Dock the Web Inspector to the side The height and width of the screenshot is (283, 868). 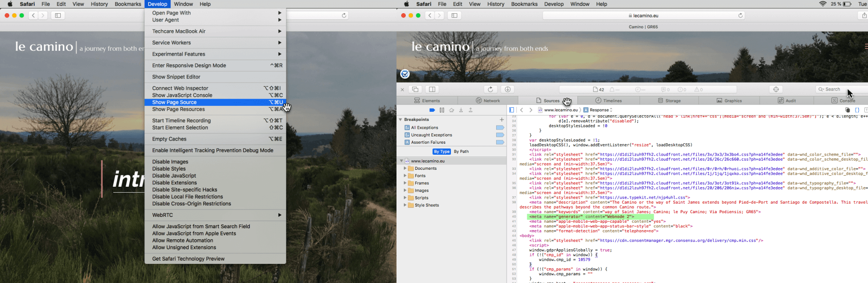432,89
